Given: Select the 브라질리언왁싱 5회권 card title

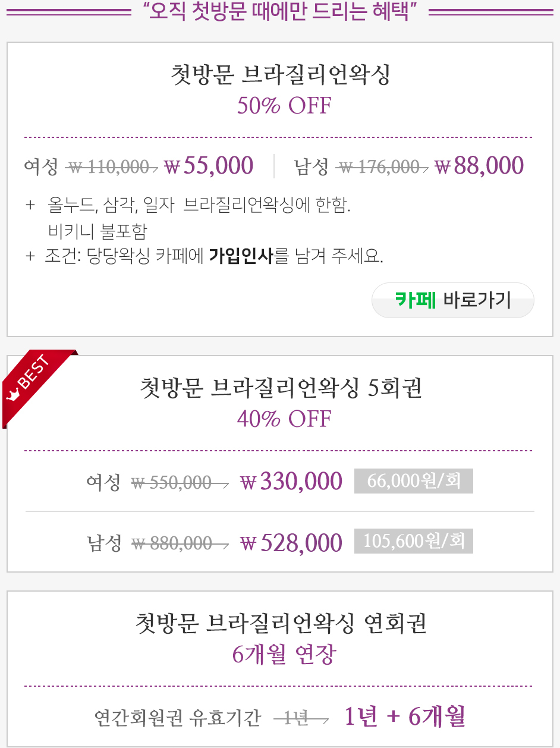Looking at the screenshot, I should tap(280, 388).
